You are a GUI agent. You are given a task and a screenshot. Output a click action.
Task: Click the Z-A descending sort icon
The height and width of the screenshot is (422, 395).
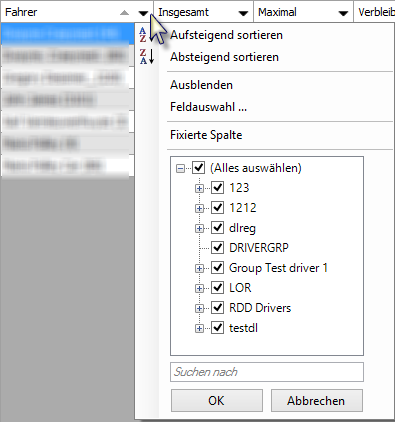click(x=147, y=56)
